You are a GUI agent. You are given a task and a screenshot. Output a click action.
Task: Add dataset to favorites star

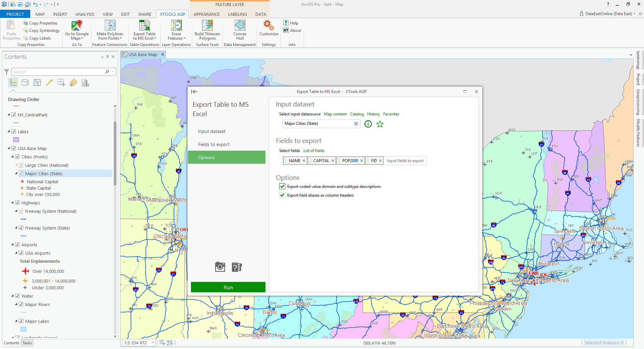point(380,124)
